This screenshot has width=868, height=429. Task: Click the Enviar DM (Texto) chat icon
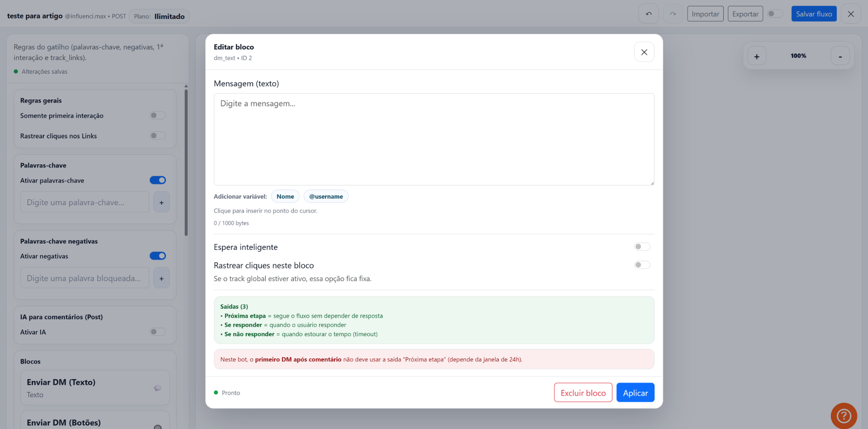point(157,388)
